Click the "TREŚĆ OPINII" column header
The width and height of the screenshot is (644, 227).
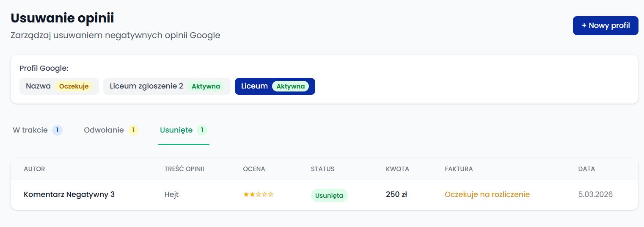(184, 169)
